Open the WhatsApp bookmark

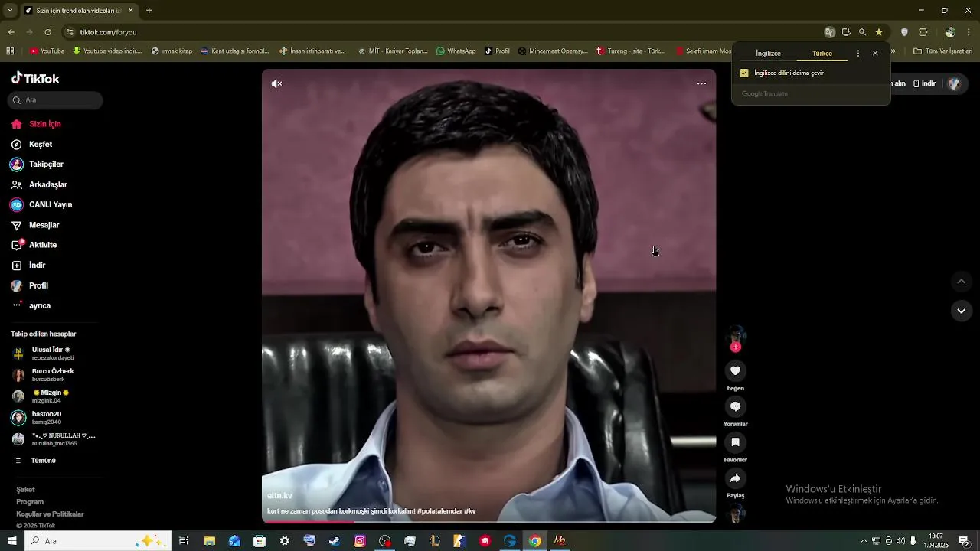[456, 51]
